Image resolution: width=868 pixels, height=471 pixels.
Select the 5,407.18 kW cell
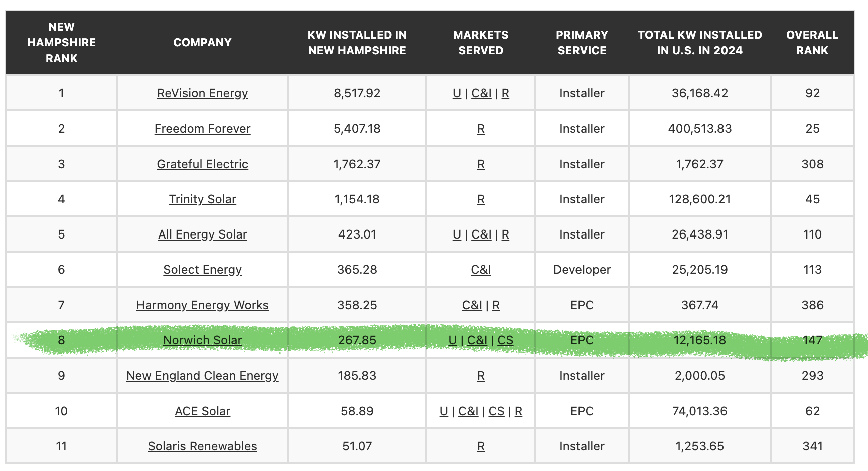[357, 129]
